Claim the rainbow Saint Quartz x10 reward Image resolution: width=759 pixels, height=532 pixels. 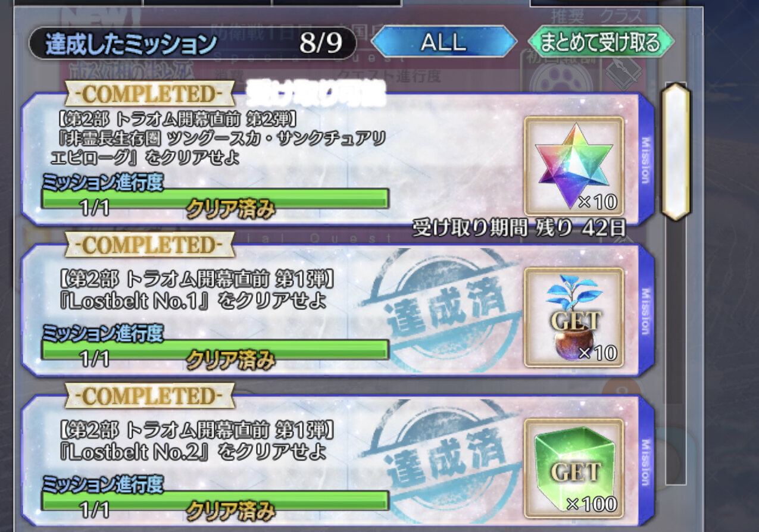574,165
